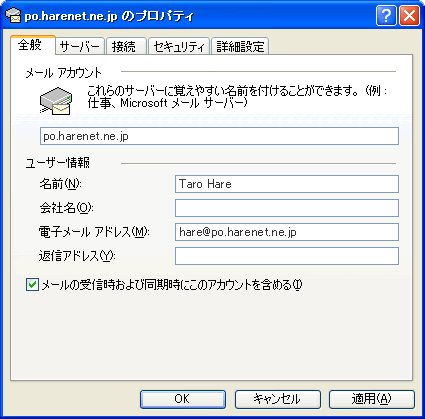
Task: Open the 接続 tab
Action: [126, 46]
